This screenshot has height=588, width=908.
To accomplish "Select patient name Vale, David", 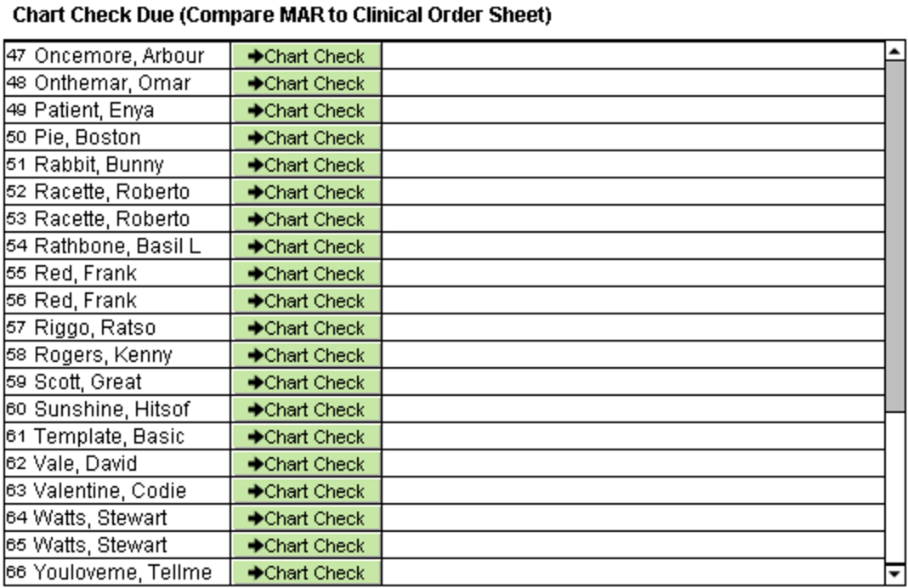I will (85, 464).
